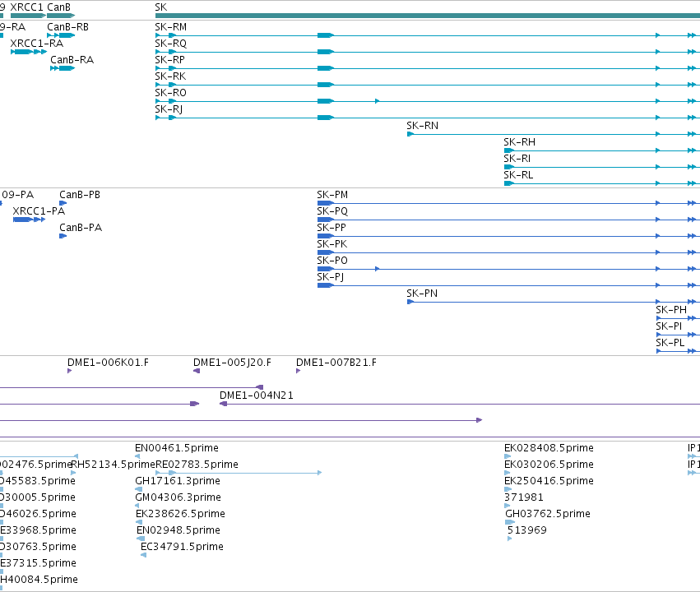The width and height of the screenshot is (700, 592).
Task: Click the XRCC1-PA protein label
Action: point(39,211)
